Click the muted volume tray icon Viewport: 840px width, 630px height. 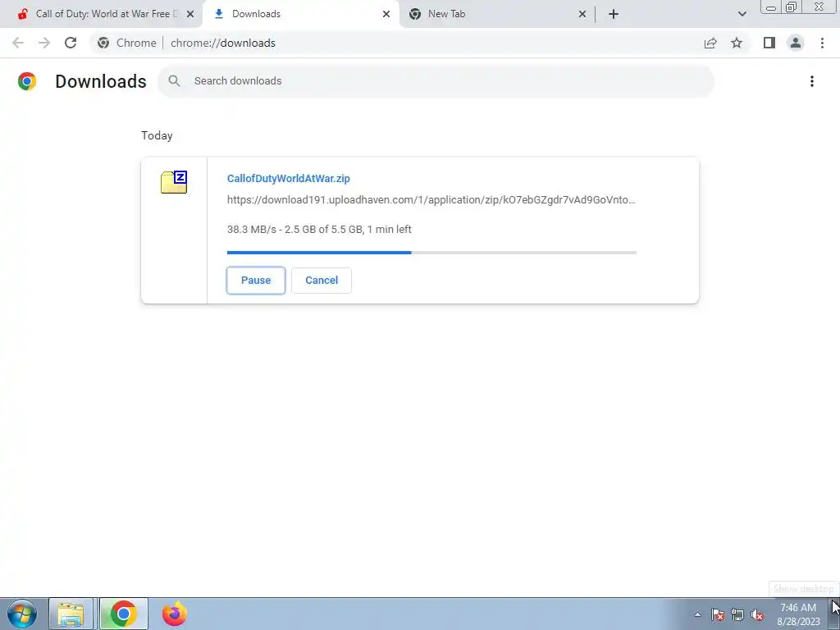tap(757, 614)
